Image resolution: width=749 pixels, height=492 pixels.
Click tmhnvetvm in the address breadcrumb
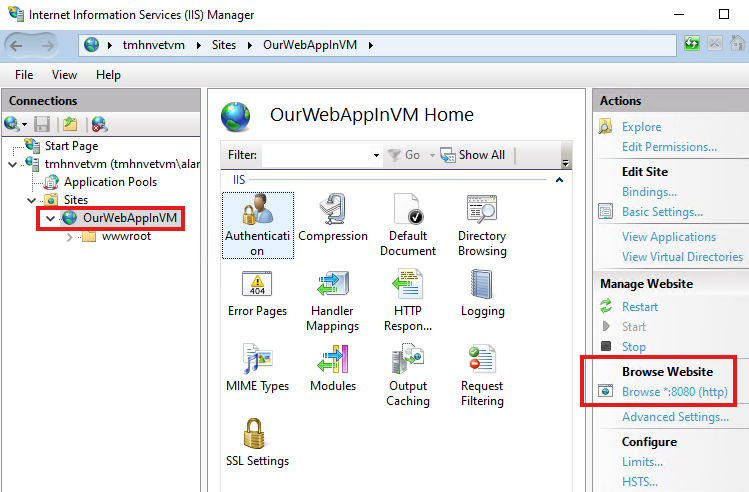pos(153,45)
